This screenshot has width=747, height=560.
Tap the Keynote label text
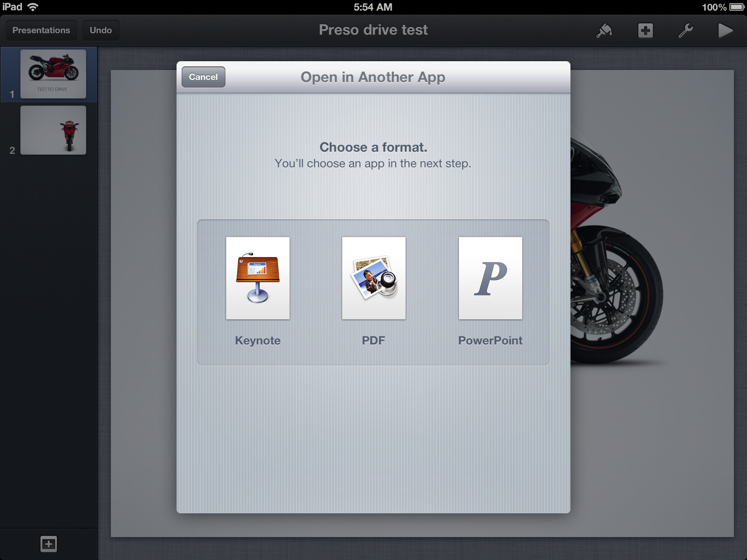click(258, 341)
